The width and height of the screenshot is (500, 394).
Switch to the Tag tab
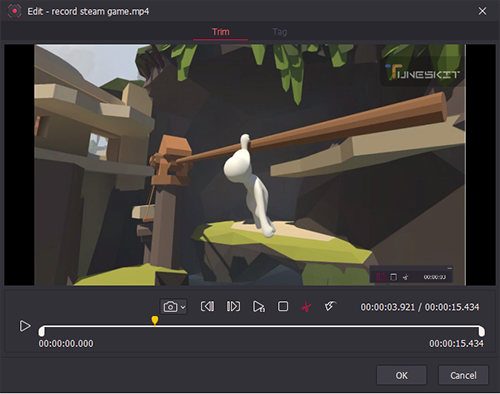pyautogui.click(x=280, y=32)
